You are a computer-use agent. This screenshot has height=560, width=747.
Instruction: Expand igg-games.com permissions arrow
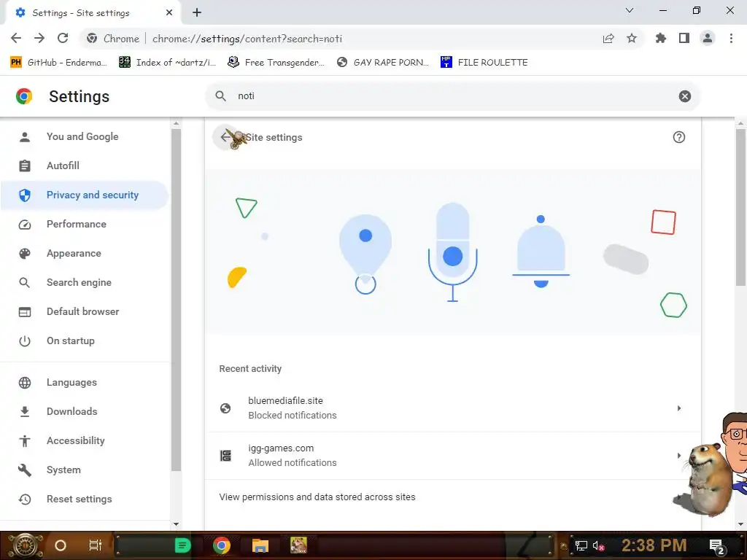[x=679, y=456]
